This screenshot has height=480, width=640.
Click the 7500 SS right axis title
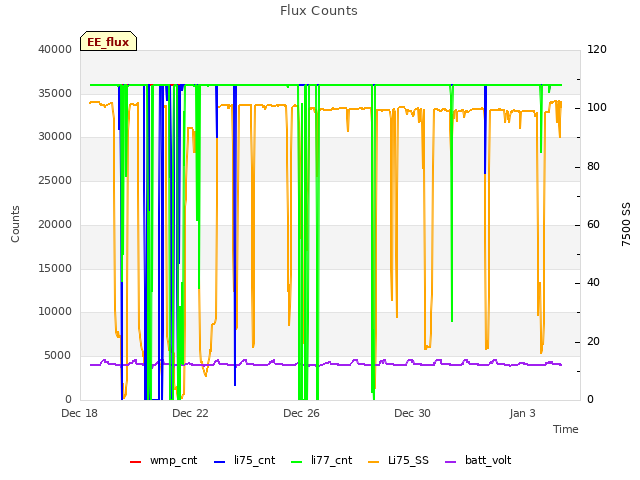(626, 224)
